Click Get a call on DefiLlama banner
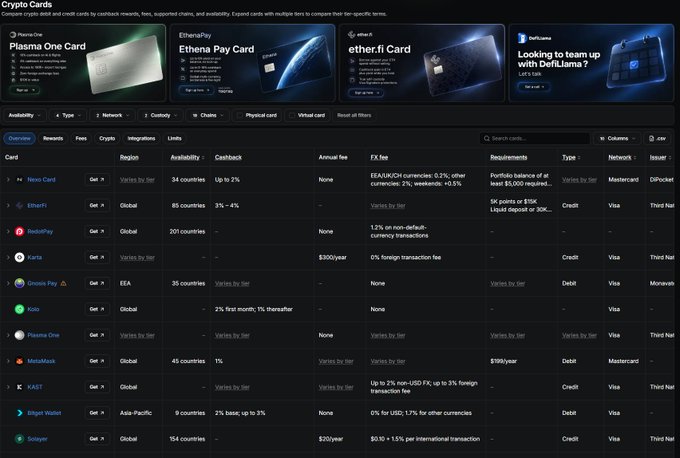 [533, 87]
